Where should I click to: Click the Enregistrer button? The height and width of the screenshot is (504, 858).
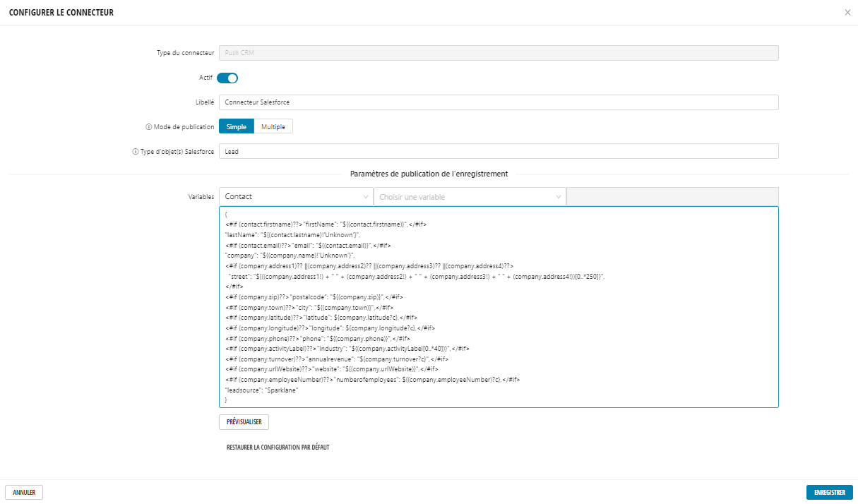click(830, 492)
